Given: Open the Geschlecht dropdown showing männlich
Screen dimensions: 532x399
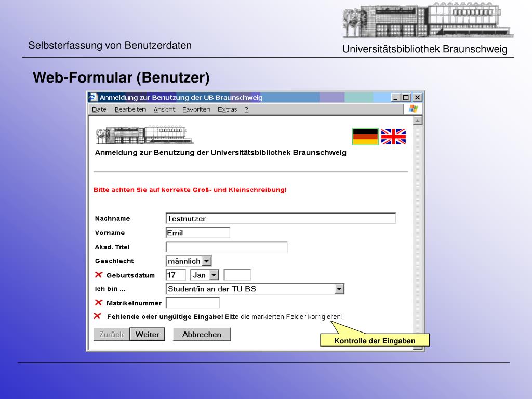Looking at the screenshot, I should click(189, 261).
